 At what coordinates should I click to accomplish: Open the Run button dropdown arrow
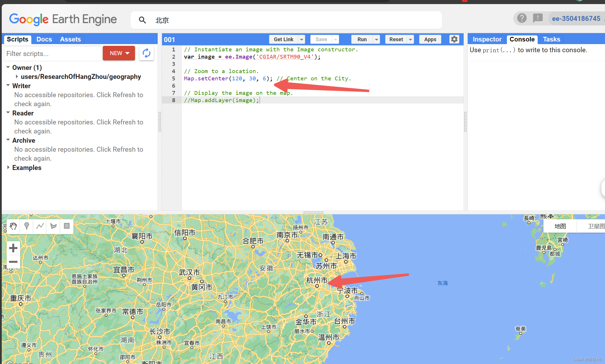[376, 39]
